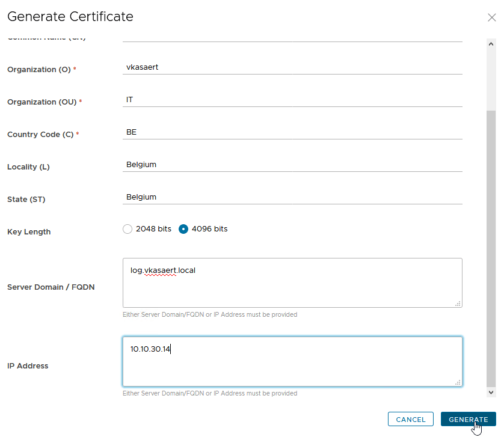
Task: Click the Server Domain / FQDN label
Action: 51,287
